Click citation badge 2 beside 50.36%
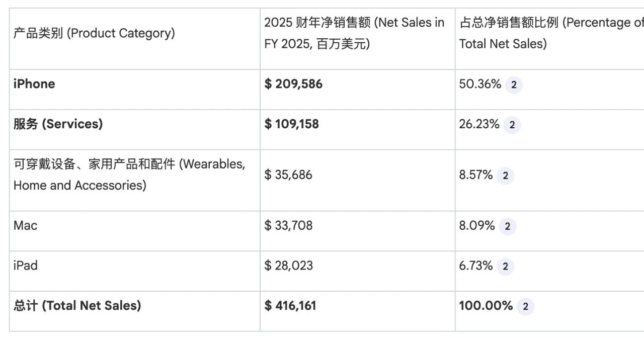This screenshot has height=338, width=644. coord(513,85)
